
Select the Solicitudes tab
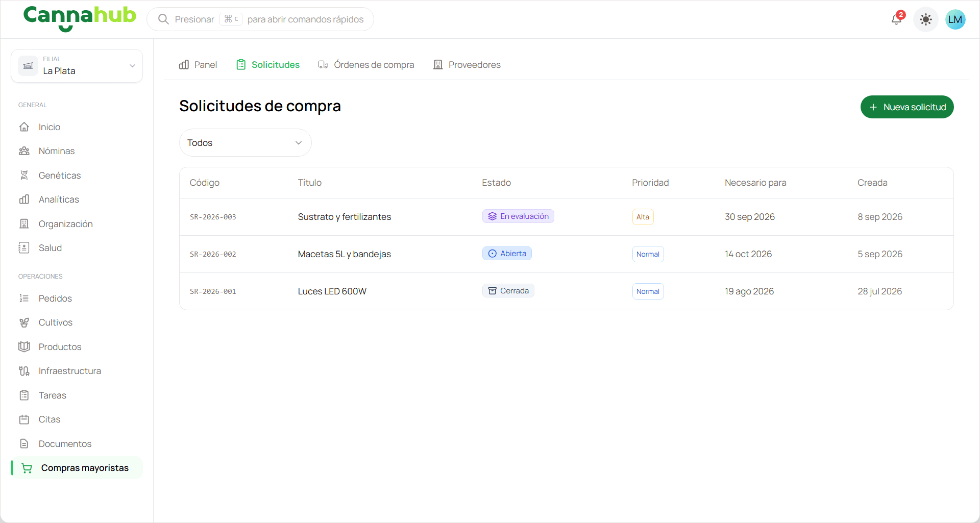point(268,65)
